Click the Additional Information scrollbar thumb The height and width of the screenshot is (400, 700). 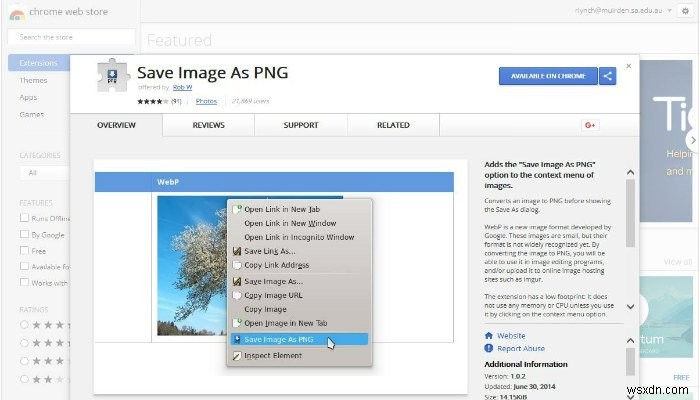click(630, 362)
